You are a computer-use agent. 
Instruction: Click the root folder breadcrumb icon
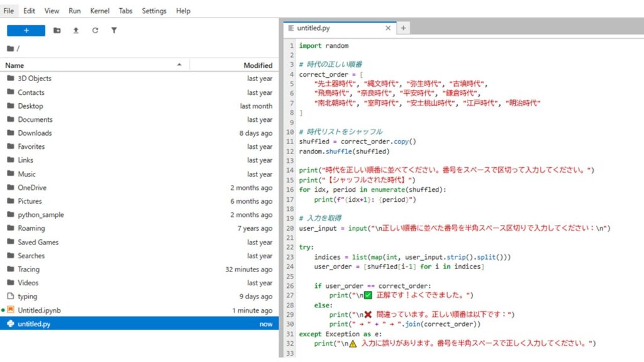[x=10, y=48]
